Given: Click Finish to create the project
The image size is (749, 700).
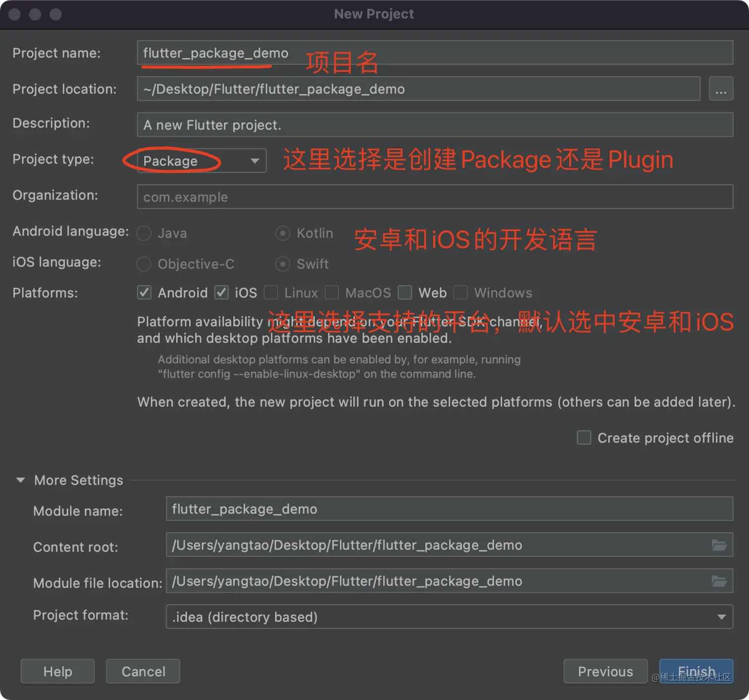Looking at the screenshot, I should 696,671.
